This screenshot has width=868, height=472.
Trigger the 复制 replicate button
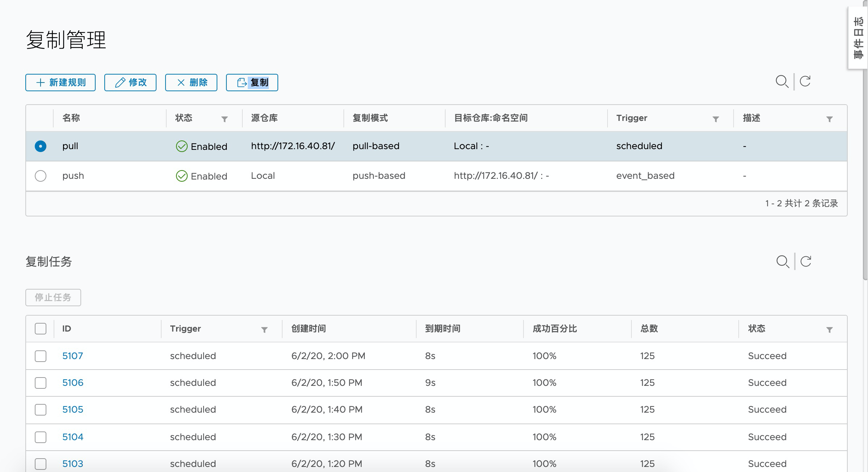252,83
